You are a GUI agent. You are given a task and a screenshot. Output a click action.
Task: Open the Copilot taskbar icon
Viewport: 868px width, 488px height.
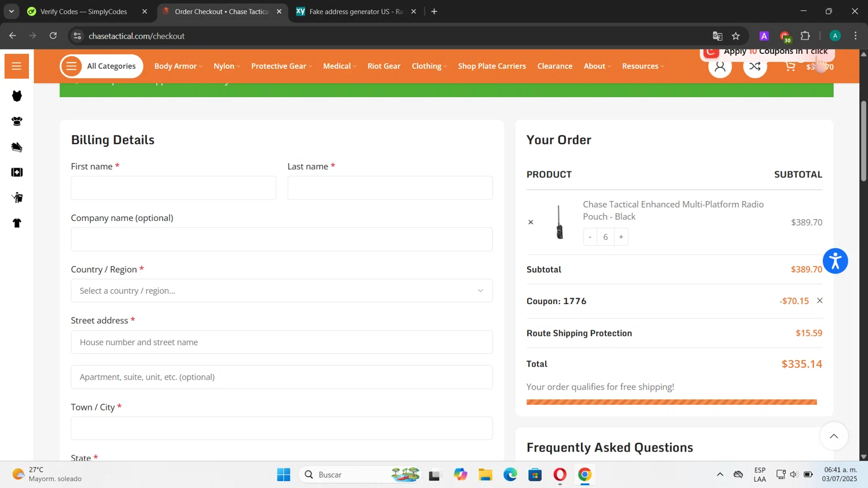click(461, 475)
